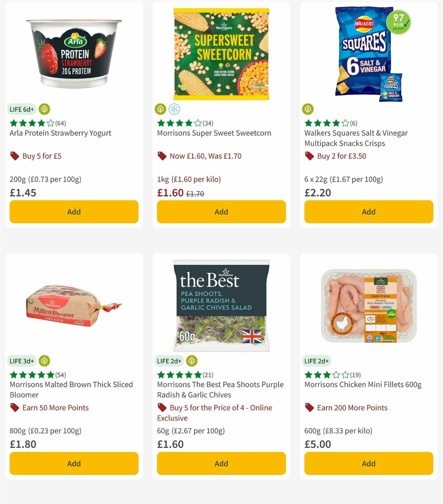Click the LIFE 6d+ freshness badge on Arla Yogurt
The width and height of the screenshot is (443, 504).
(22, 109)
